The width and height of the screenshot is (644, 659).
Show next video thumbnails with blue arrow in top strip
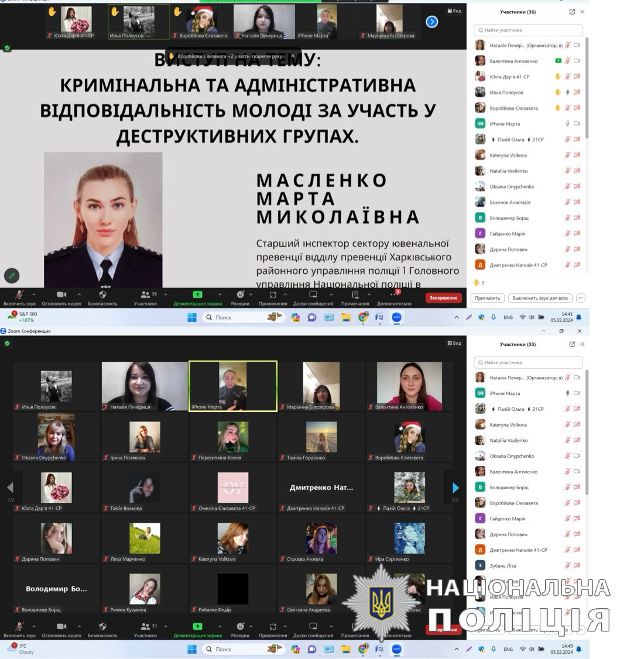[431, 22]
